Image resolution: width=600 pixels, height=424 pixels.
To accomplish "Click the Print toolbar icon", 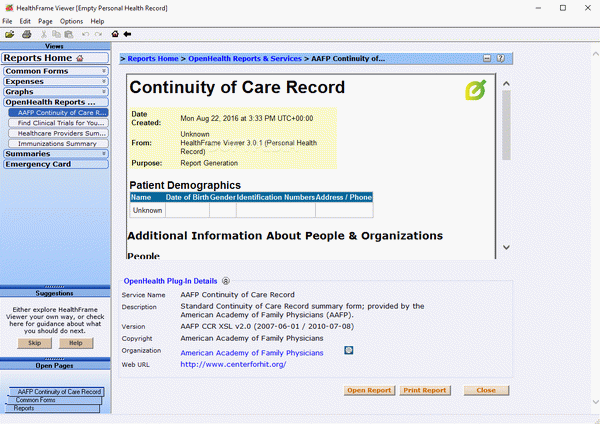I will click(26, 34).
